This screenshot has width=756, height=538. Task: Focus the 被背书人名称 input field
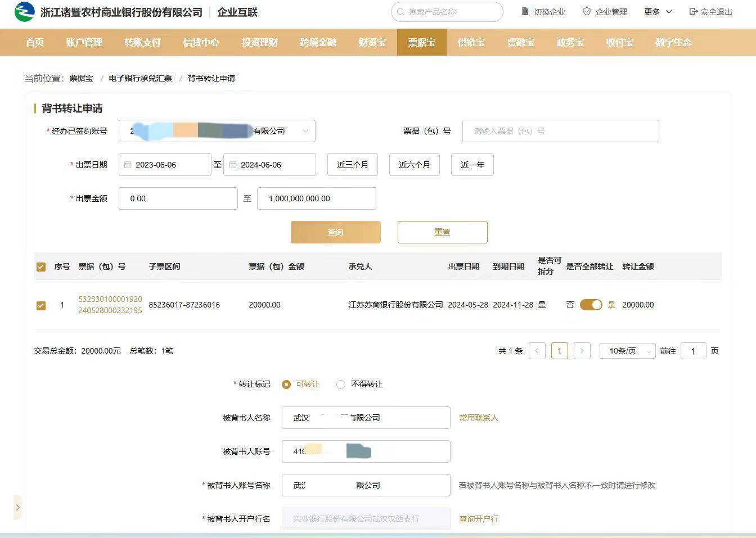[366, 418]
